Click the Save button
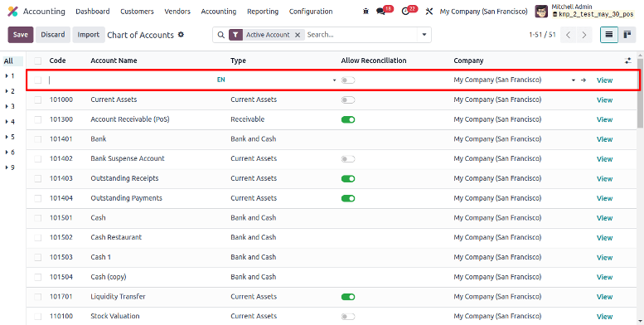 (21, 35)
